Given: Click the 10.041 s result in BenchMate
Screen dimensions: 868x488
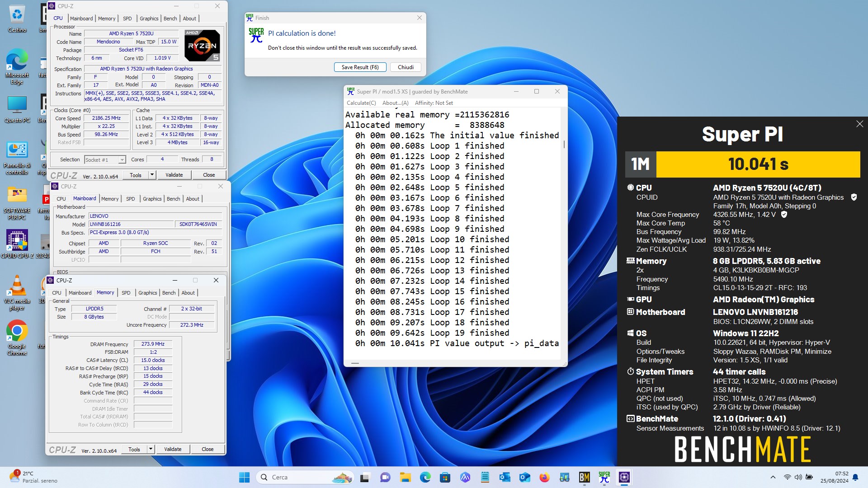Looking at the screenshot, I should tap(758, 164).
